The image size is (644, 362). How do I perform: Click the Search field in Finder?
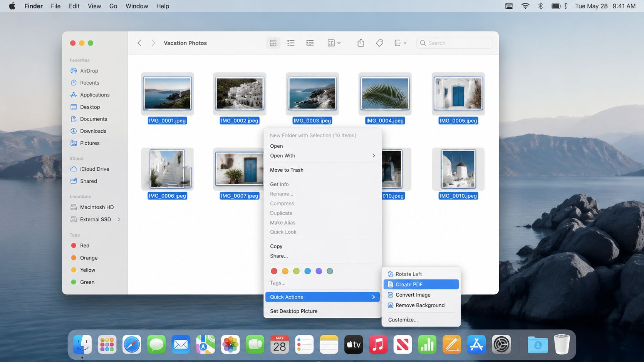click(454, 43)
